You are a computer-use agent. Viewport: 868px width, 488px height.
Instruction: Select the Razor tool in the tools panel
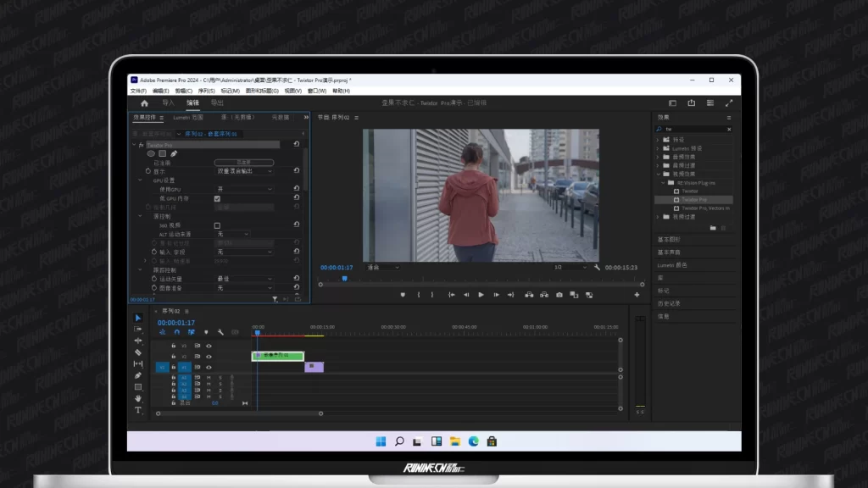[x=138, y=352]
